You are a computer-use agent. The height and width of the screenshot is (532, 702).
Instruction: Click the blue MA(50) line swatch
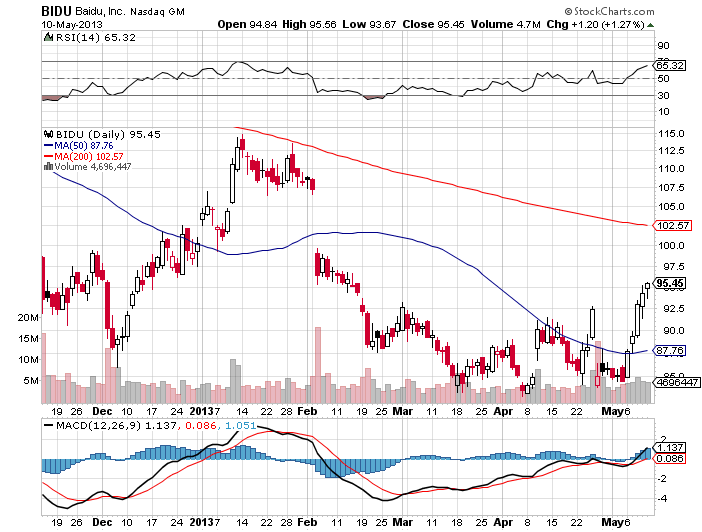click(x=48, y=146)
